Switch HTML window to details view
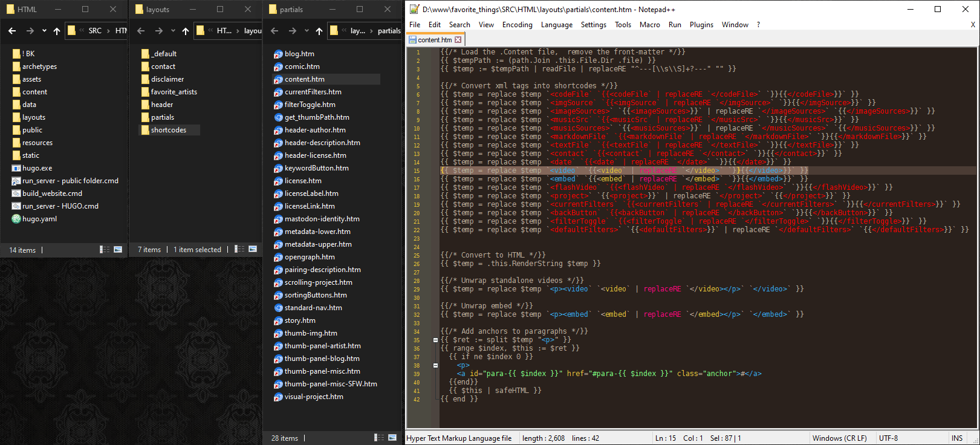The height and width of the screenshot is (445, 980). click(105, 250)
